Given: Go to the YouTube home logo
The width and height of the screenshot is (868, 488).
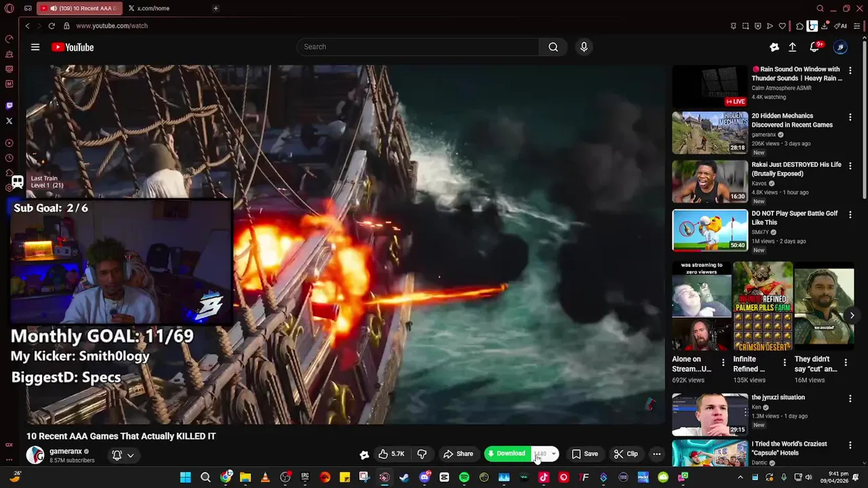Looking at the screenshot, I should click(x=73, y=47).
